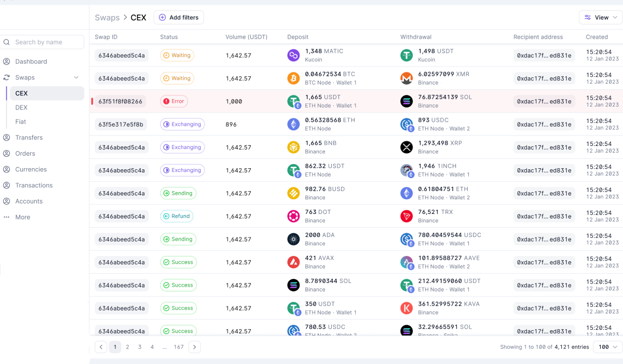Go to page 3 of results
The image size is (623, 364).
click(x=140, y=346)
